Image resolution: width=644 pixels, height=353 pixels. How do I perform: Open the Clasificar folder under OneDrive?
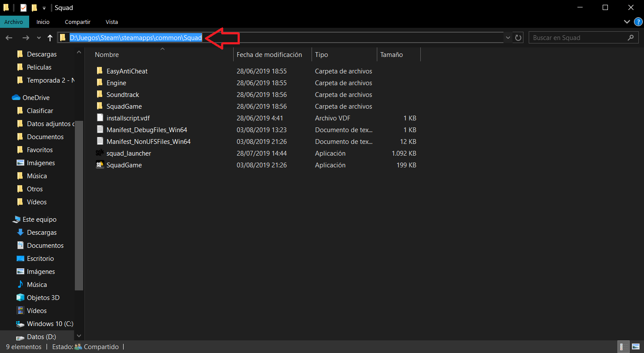coord(40,111)
